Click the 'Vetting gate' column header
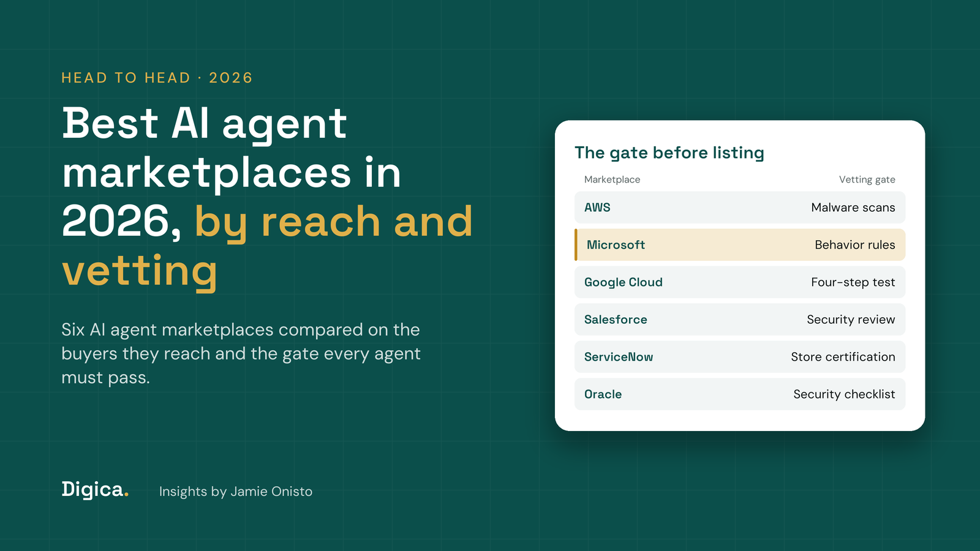Viewport: 980px width, 551px height. pyautogui.click(x=867, y=179)
